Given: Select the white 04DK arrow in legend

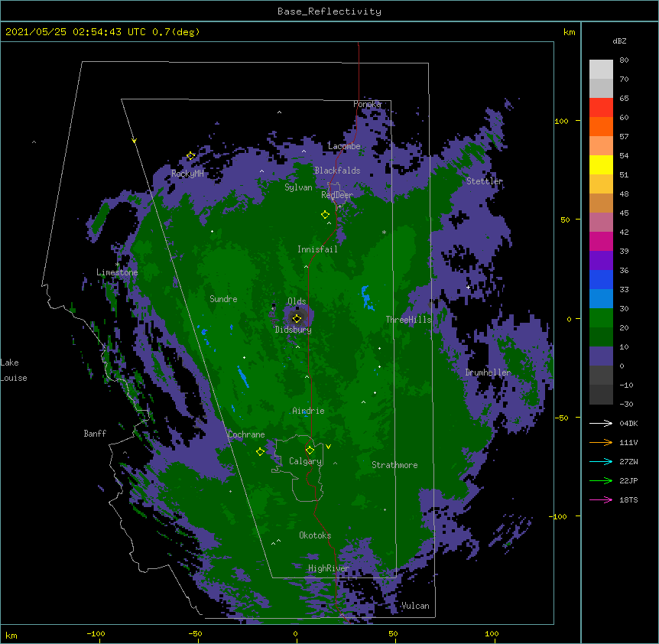Looking at the screenshot, I should 601,423.
